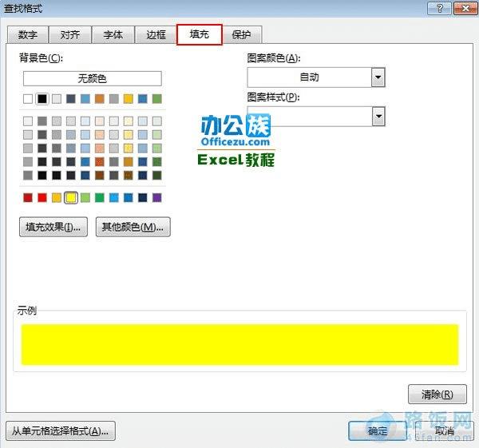Expand the 图案样式 dropdown arrow
The height and width of the screenshot is (448, 479).
[378, 116]
